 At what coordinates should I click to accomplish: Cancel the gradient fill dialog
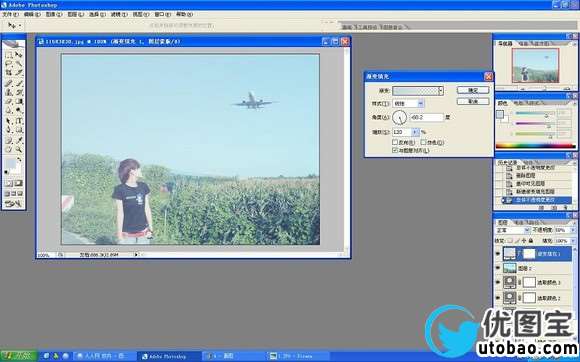tap(473, 101)
